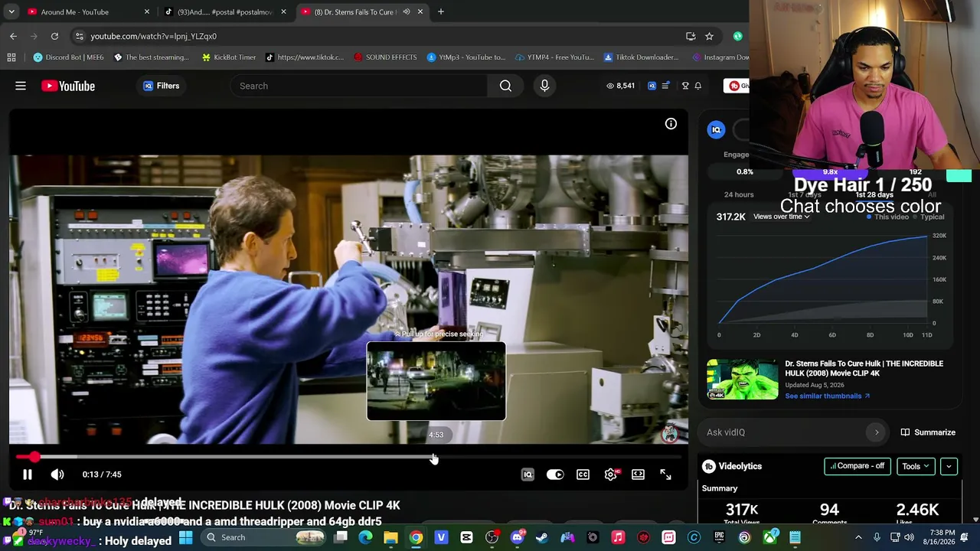Open the Tiktok Downloader bookmark
The image size is (980, 551).
[x=641, y=57]
